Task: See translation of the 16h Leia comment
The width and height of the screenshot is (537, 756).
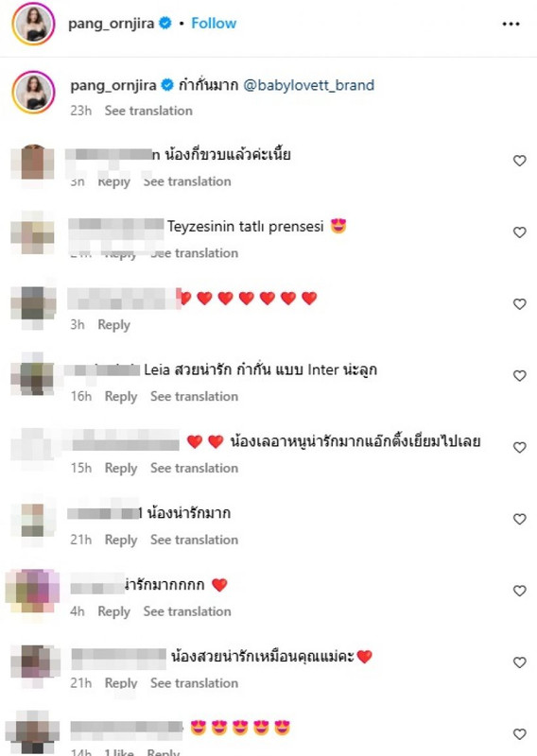Action: [x=194, y=396]
